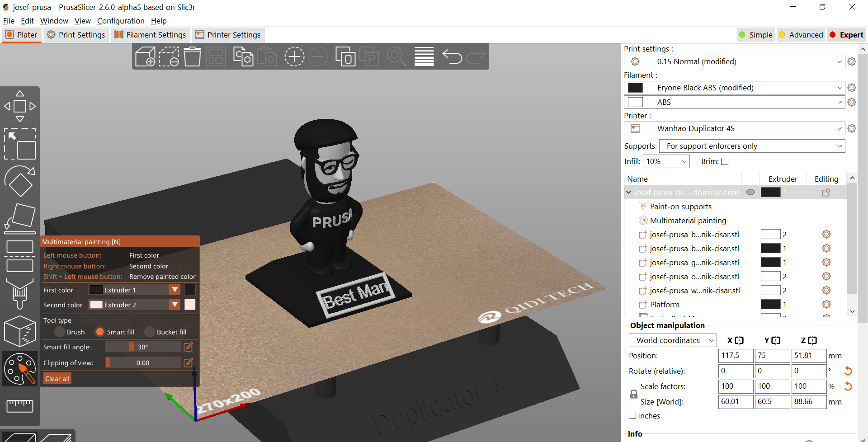Click the Add object toolbar icon
This screenshot has height=442, width=868.
pyautogui.click(x=146, y=57)
